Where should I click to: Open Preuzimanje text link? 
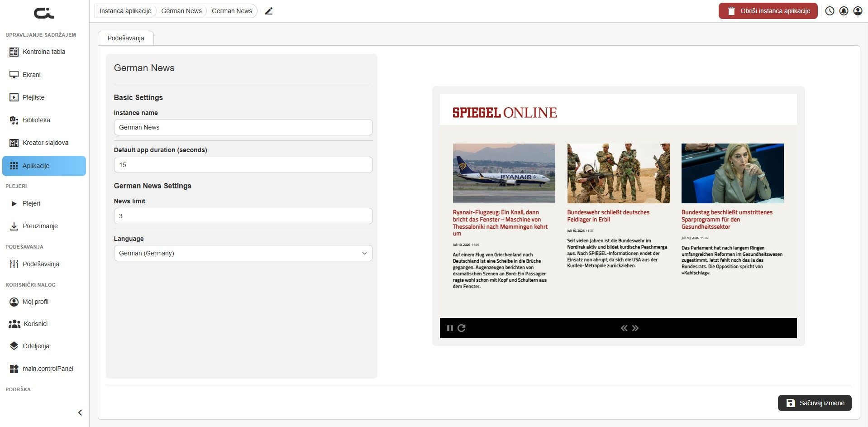40,226
